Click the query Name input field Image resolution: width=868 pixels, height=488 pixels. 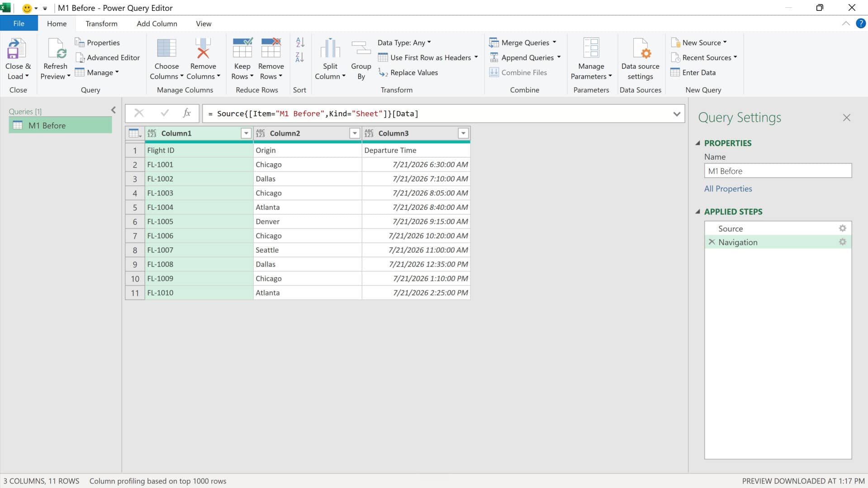click(778, 171)
